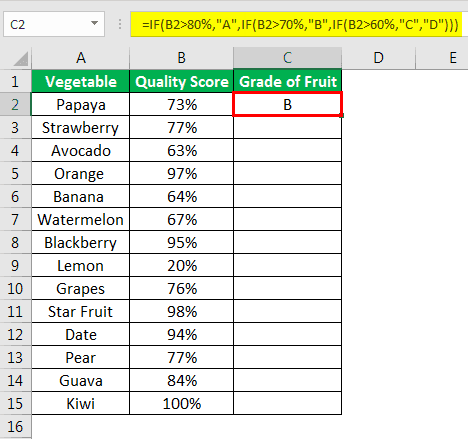
Task: Click the Vegetable header cell
Action: (x=81, y=81)
